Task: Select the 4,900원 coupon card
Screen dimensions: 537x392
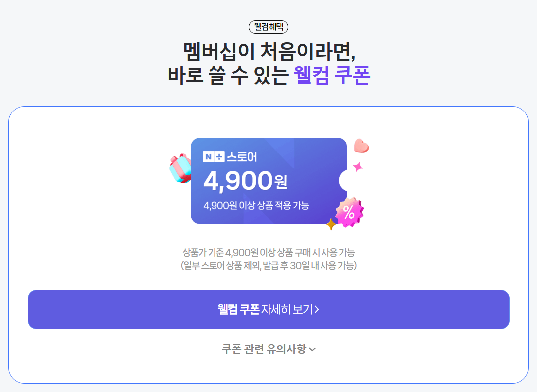Action: coord(268,182)
